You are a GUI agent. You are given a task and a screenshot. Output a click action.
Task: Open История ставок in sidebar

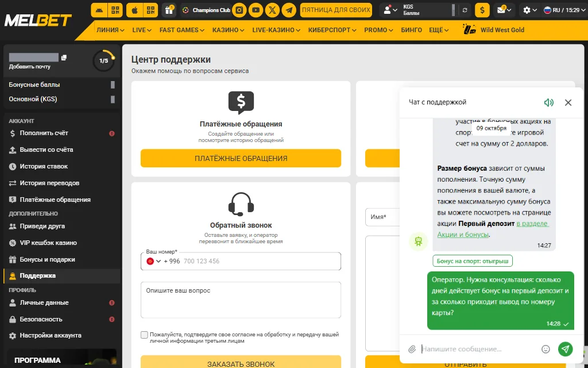click(62, 166)
